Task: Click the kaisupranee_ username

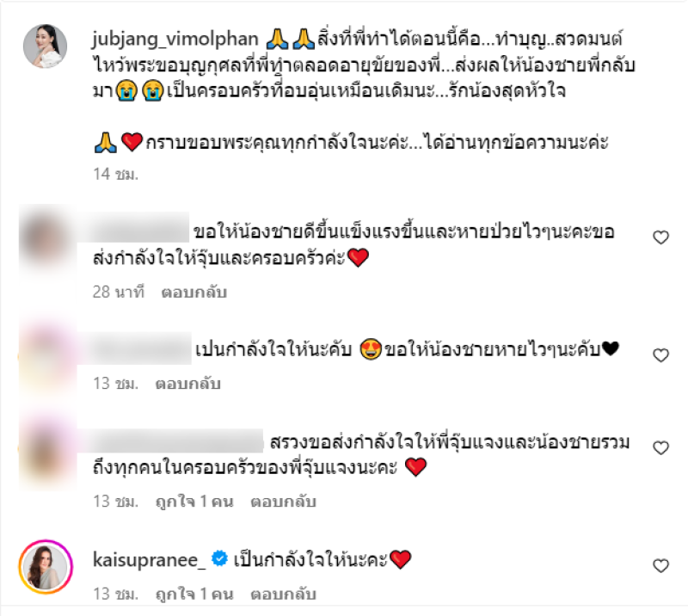Action: (149, 560)
